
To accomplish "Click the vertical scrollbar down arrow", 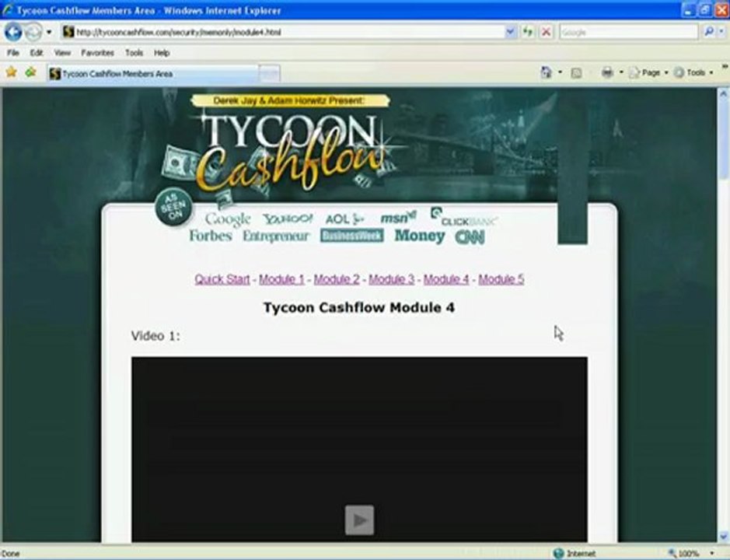I will (723, 536).
